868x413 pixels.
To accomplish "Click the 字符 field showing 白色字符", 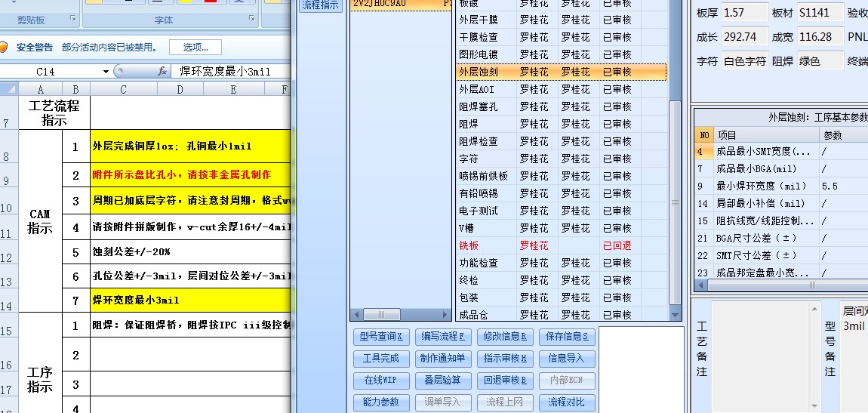I will click(x=745, y=61).
